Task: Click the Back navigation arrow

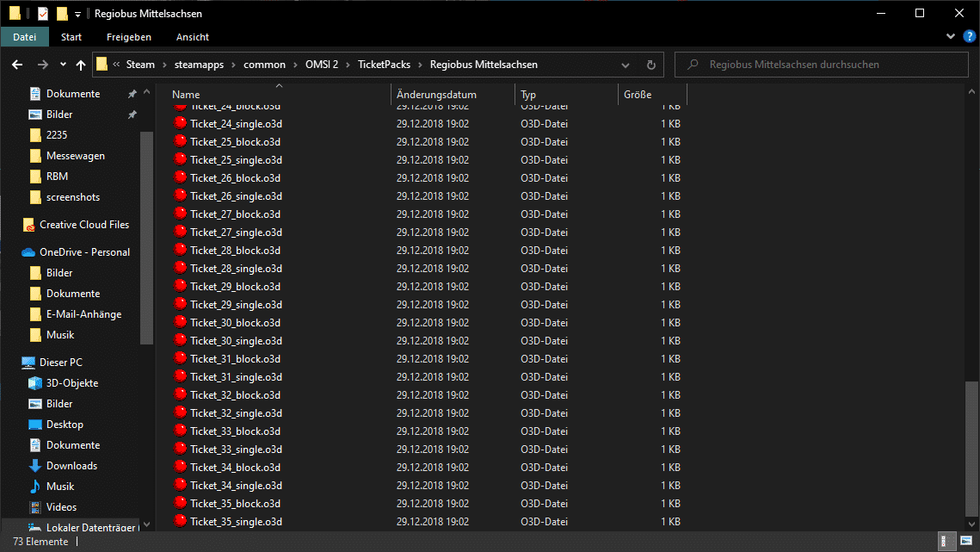Action: pyautogui.click(x=17, y=65)
